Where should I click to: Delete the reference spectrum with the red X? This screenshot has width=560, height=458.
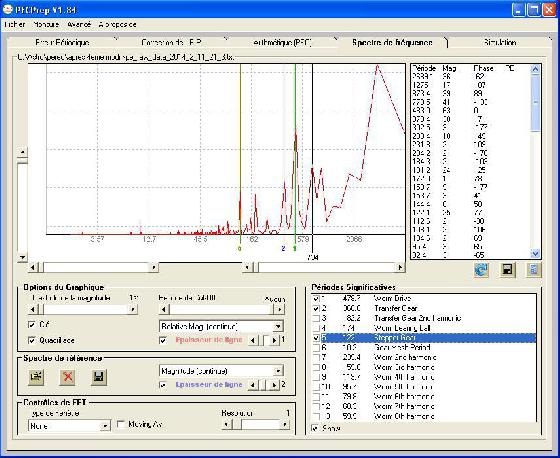pyautogui.click(x=68, y=377)
